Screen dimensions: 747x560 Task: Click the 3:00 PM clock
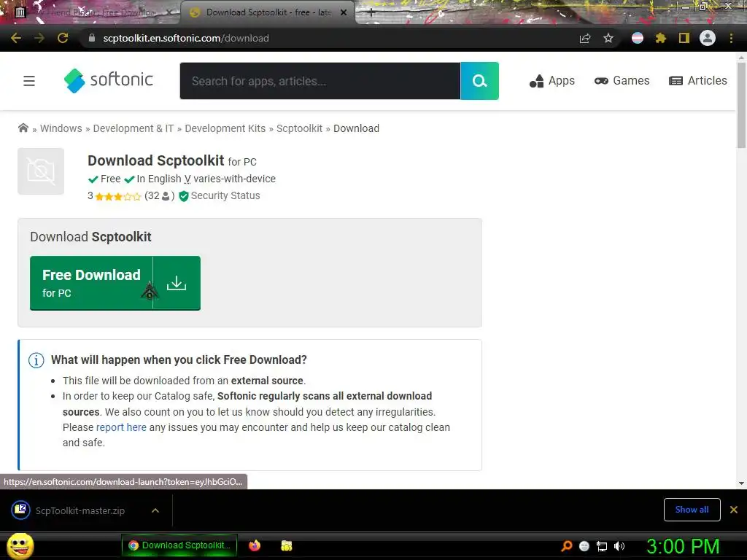click(x=683, y=545)
